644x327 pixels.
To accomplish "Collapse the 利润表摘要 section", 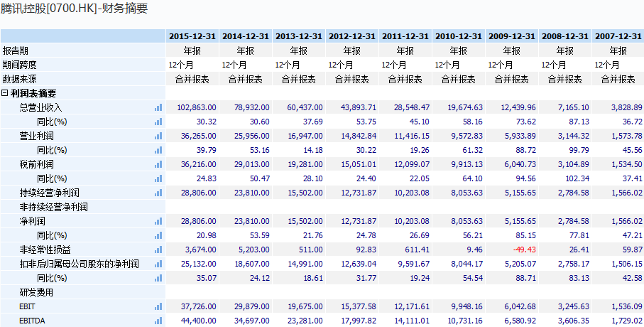I will [5, 93].
